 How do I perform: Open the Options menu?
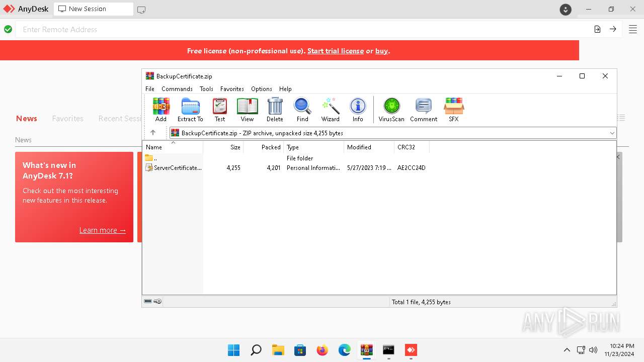tap(262, 88)
